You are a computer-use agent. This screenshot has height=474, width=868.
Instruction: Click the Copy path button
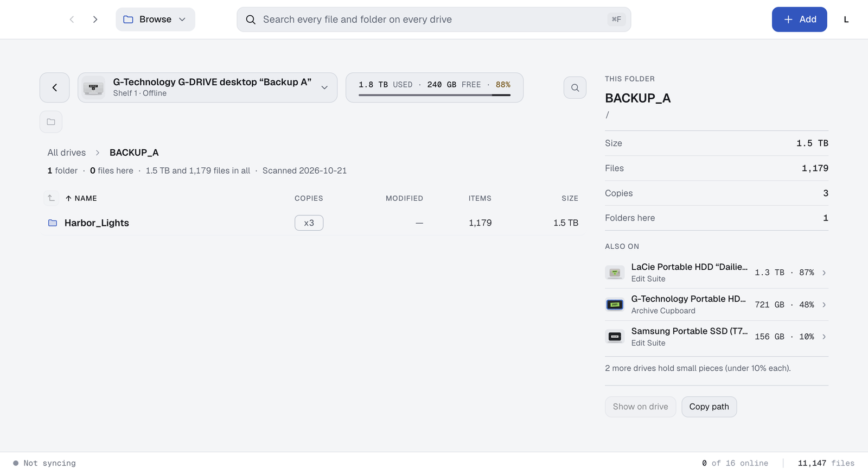[709, 407]
